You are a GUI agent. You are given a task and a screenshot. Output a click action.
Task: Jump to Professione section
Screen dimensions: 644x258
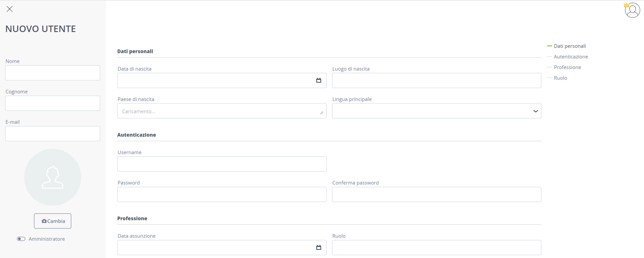pyautogui.click(x=567, y=67)
